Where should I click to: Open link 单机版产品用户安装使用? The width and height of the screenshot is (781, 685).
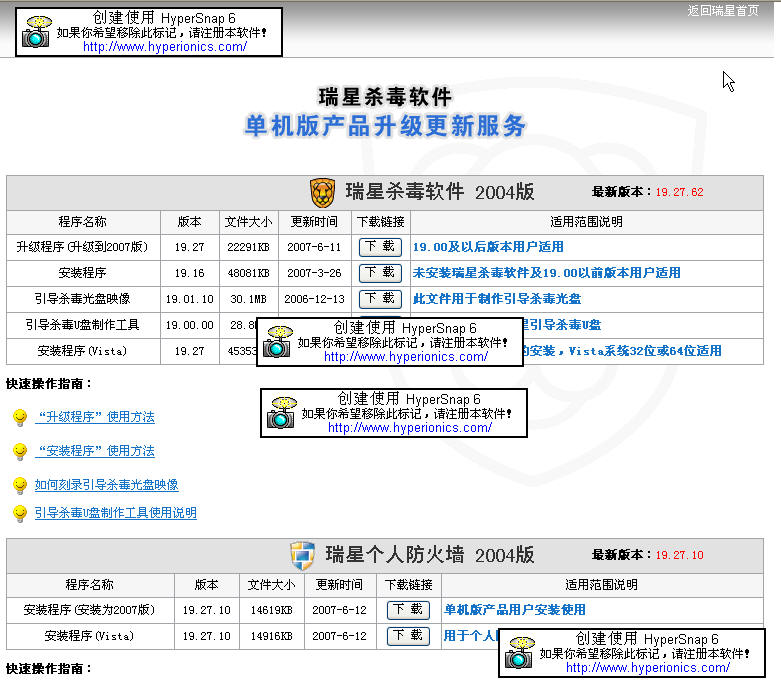515,609
